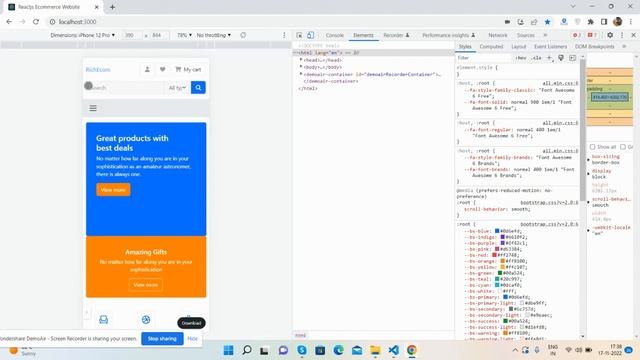Click the ball sports category icon

point(146,320)
